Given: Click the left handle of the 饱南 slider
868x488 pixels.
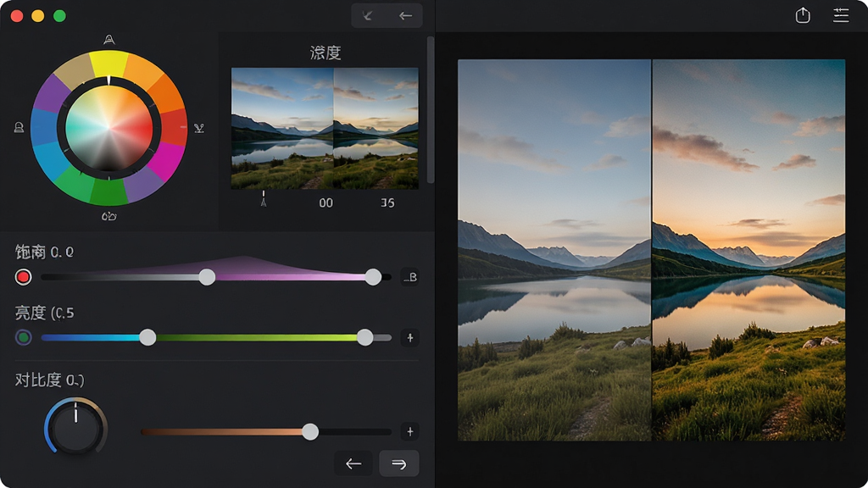Looking at the screenshot, I should [207, 277].
